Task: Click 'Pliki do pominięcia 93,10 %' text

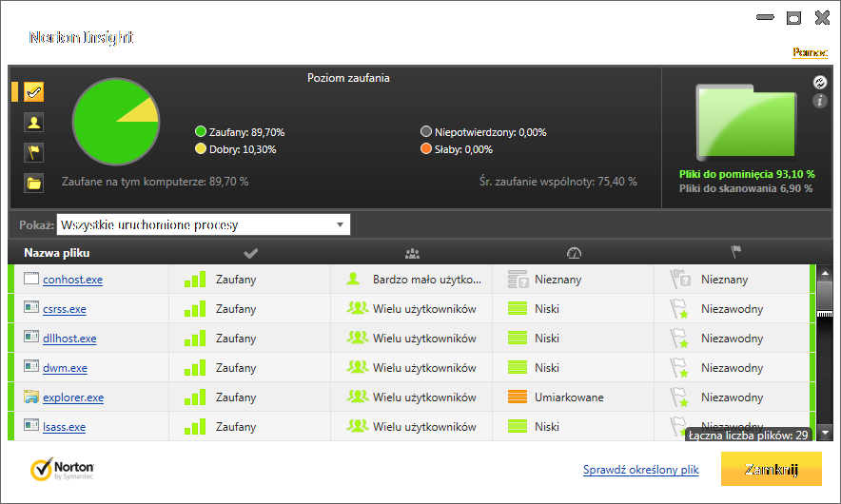Action: 747,174
